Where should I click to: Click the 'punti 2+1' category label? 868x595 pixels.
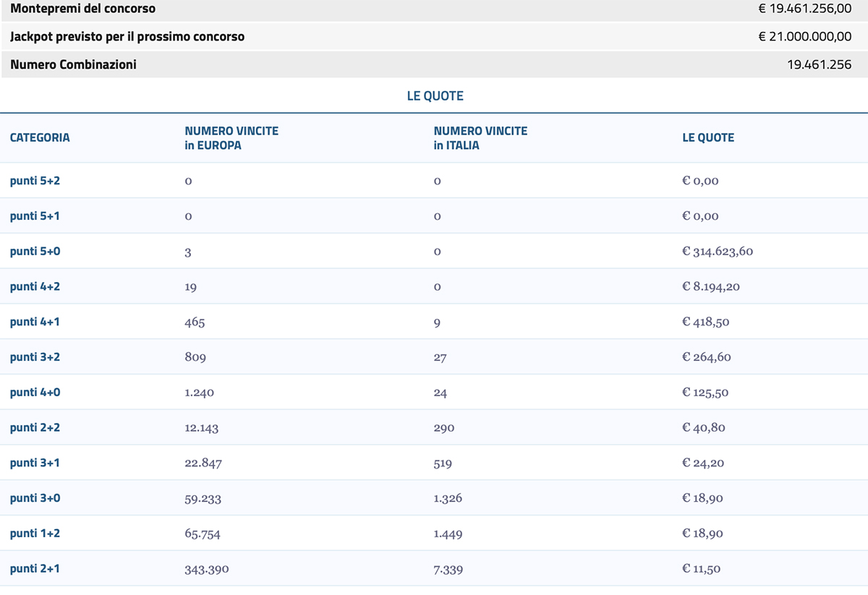coord(35,569)
